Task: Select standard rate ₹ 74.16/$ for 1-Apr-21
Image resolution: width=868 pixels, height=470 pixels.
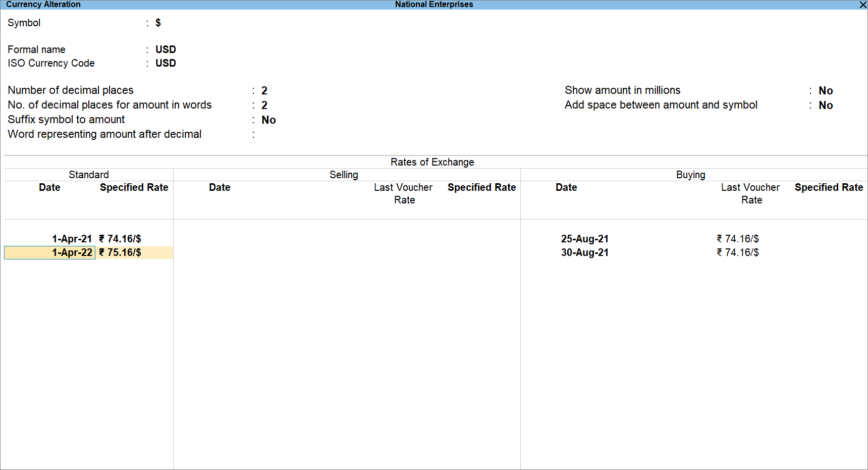Action: 120,239
